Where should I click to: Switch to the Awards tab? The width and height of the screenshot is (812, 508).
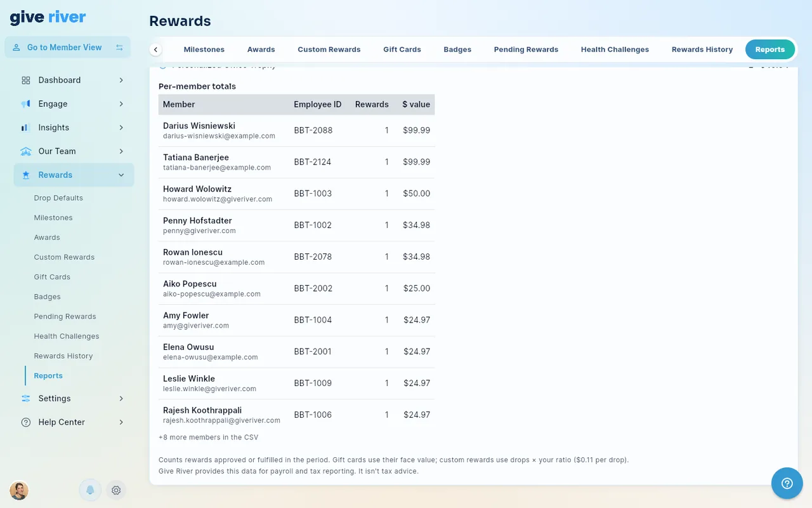261,50
